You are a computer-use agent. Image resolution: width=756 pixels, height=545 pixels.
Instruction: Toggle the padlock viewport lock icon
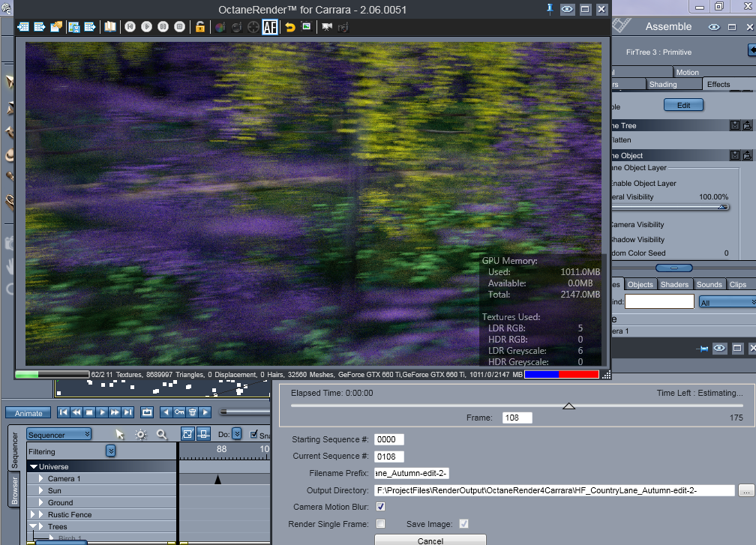pyautogui.click(x=200, y=27)
